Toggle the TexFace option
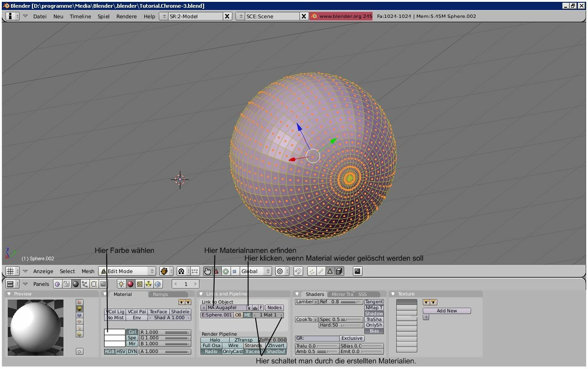The height and width of the screenshot is (369, 588). [x=158, y=312]
